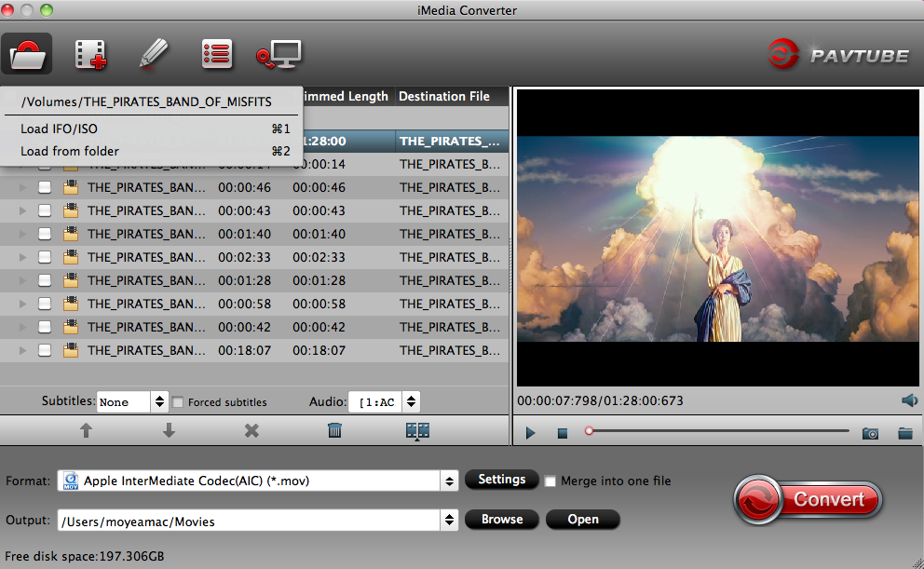Image resolution: width=924 pixels, height=569 pixels.
Task: Check the title with length 00:00:46
Action: pos(45,187)
